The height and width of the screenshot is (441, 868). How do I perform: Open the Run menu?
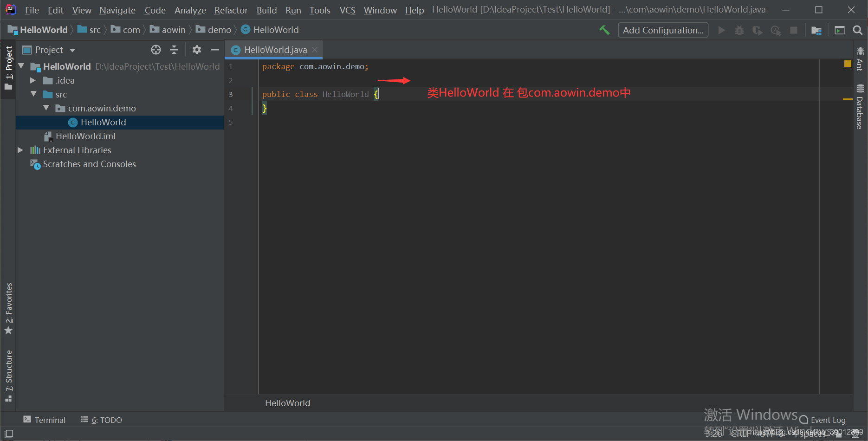(x=293, y=10)
